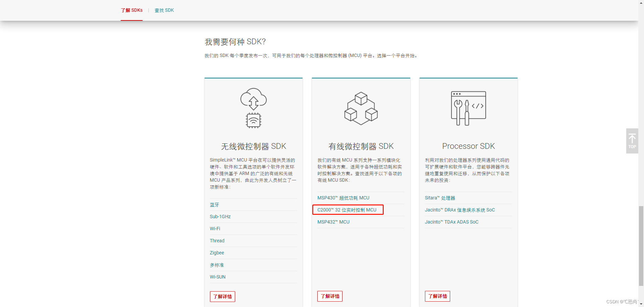644x307 pixels.
Task: Select the Wi-Fi link
Action: 215,229
